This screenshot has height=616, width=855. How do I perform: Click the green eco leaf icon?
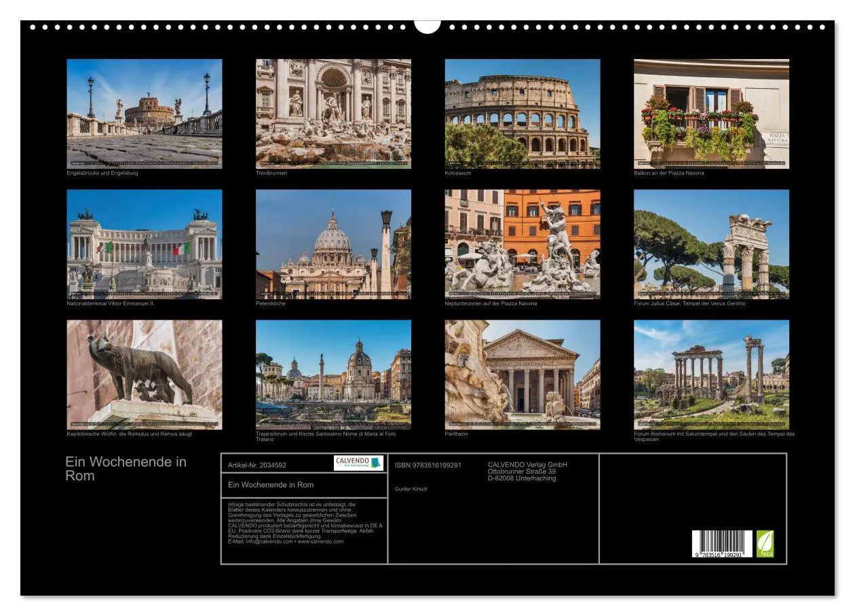pyautogui.click(x=765, y=544)
